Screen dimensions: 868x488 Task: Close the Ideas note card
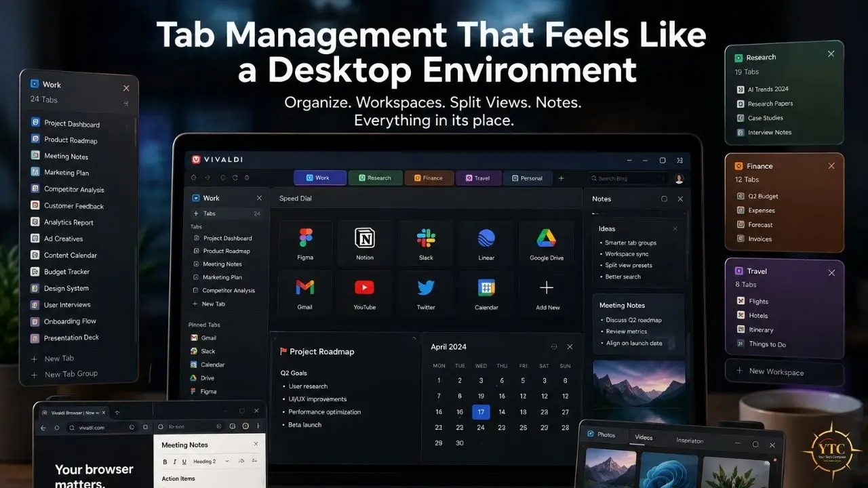675,229
